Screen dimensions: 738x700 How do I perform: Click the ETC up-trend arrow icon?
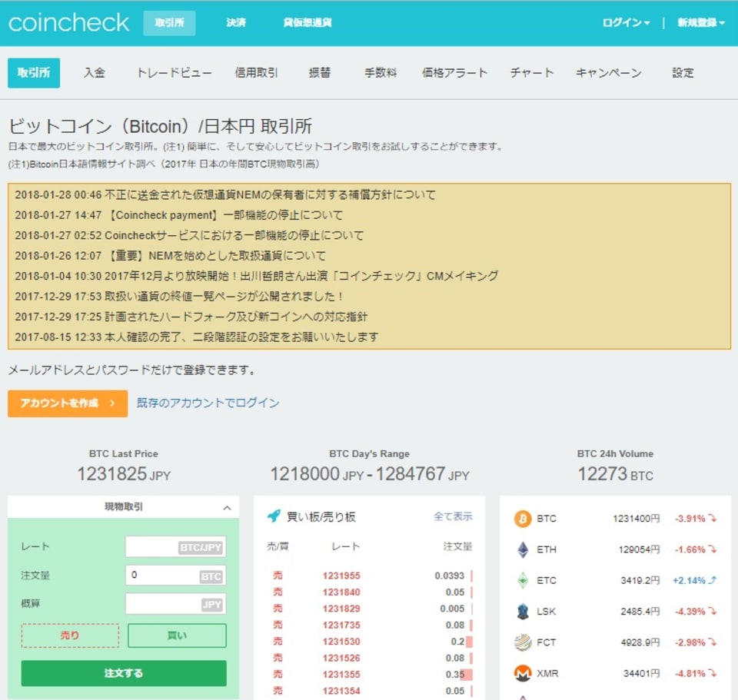click(713, 580)
